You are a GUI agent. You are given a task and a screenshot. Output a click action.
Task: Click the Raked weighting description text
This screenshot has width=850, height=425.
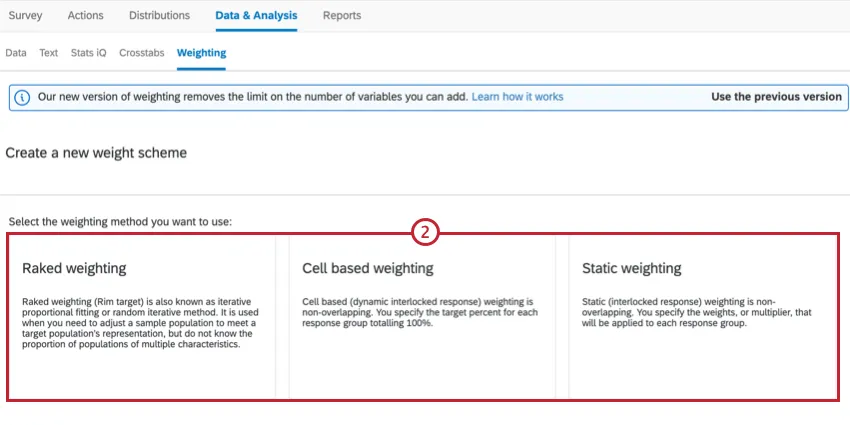point(140,322)
